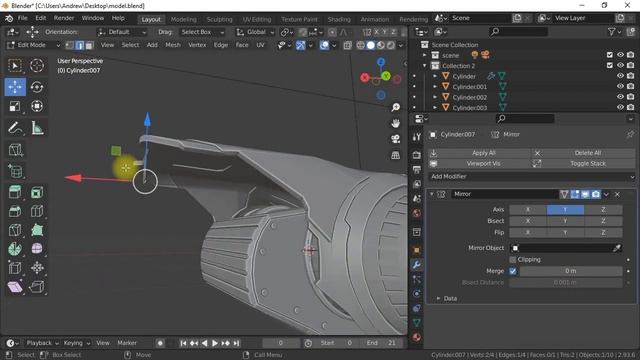The height and width of the screenshot is (360, 640).
Task: Select the Extrude Region tool
Action: click(15, 192)
